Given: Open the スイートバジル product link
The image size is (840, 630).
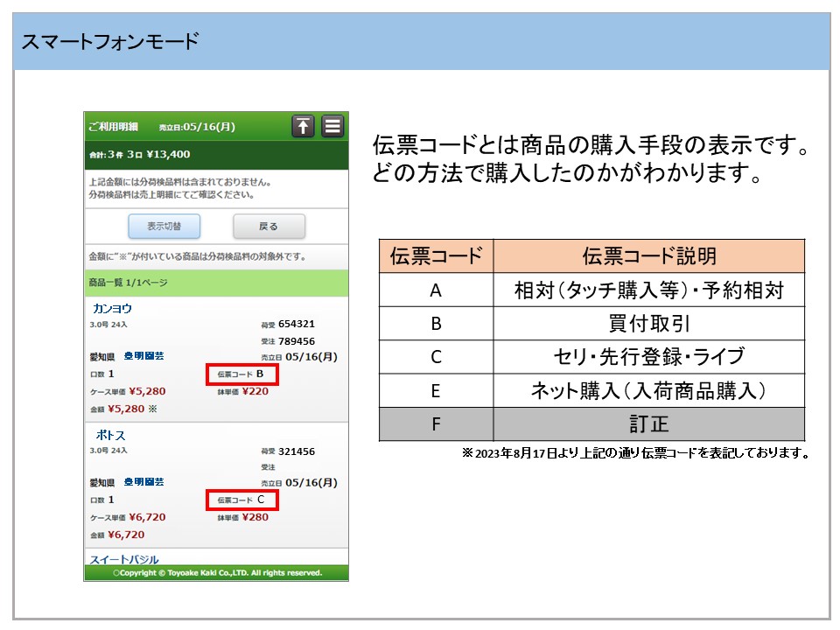Looking at the screenshot, I should [124, 558].
